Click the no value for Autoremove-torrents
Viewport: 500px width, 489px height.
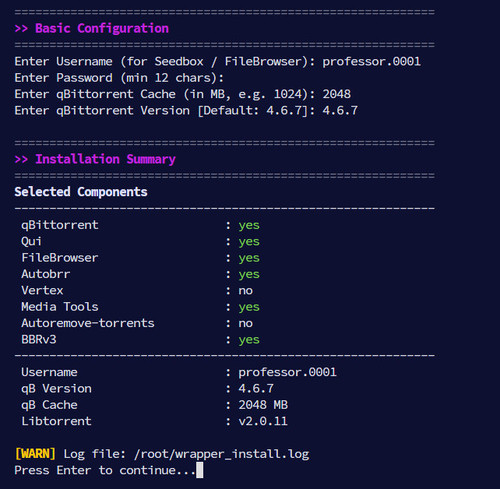245,323
